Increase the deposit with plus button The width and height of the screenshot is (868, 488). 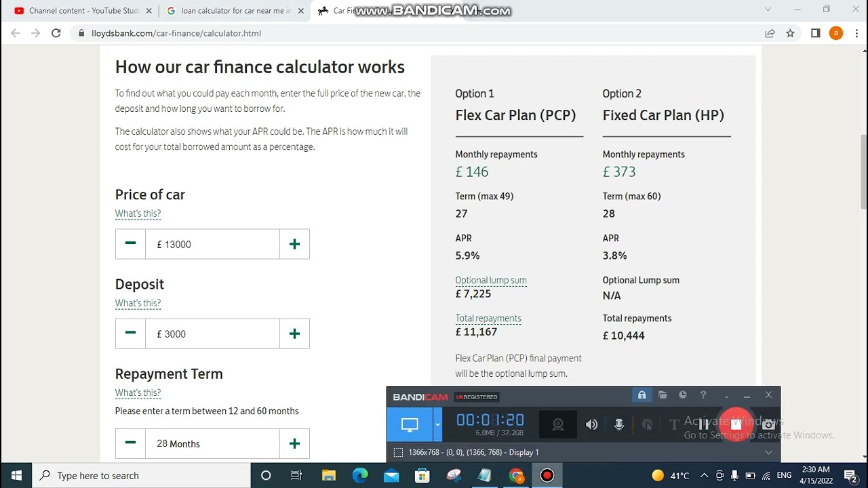(x=294, y=333)
